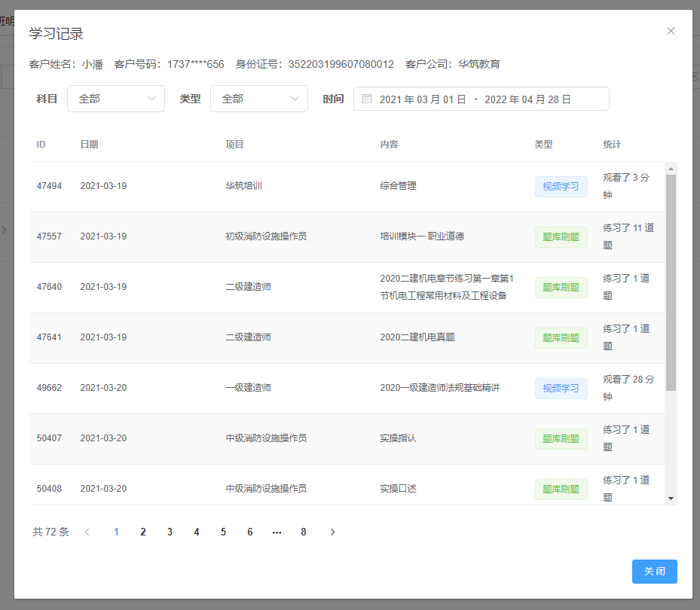Click the previous page left arrow
700x610 pixels.
pyautogui.click(x=87, y=532)
